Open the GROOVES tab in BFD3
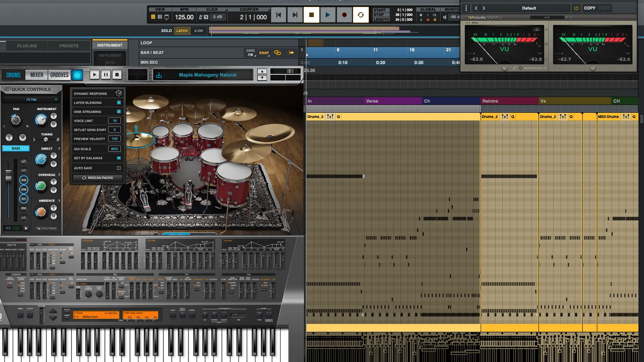This screenshot has height=362, width=644. tap(59, 75)
